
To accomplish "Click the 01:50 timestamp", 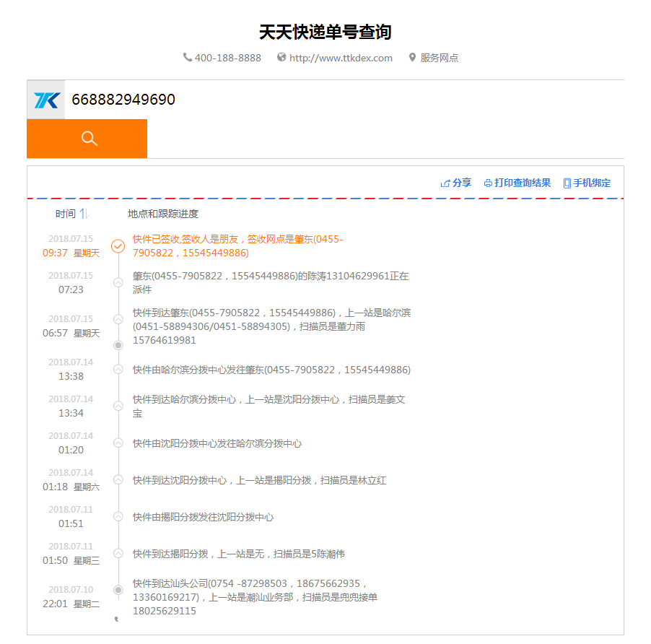I will click(x=56, y=560).
